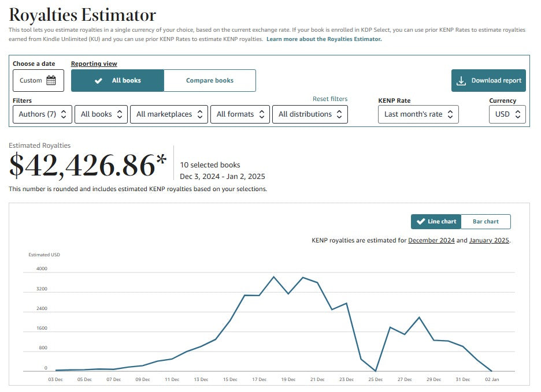
Task: Open the Authors (7) filter dropdown
Action: click(43, 114)
